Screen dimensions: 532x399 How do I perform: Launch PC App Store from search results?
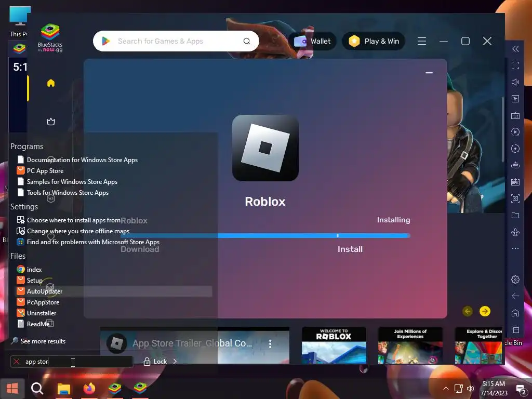point(45,170)
